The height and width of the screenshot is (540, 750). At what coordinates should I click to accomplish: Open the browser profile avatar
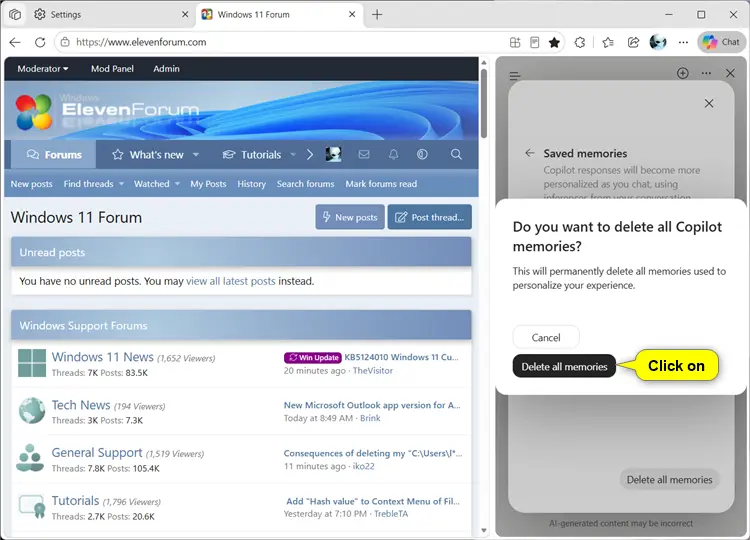tap(658, 42)
